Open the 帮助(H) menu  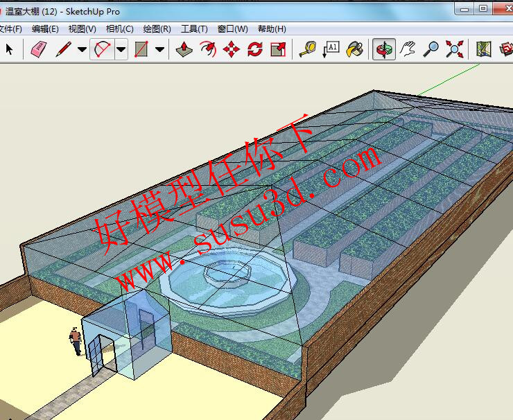tap(272, 29)
